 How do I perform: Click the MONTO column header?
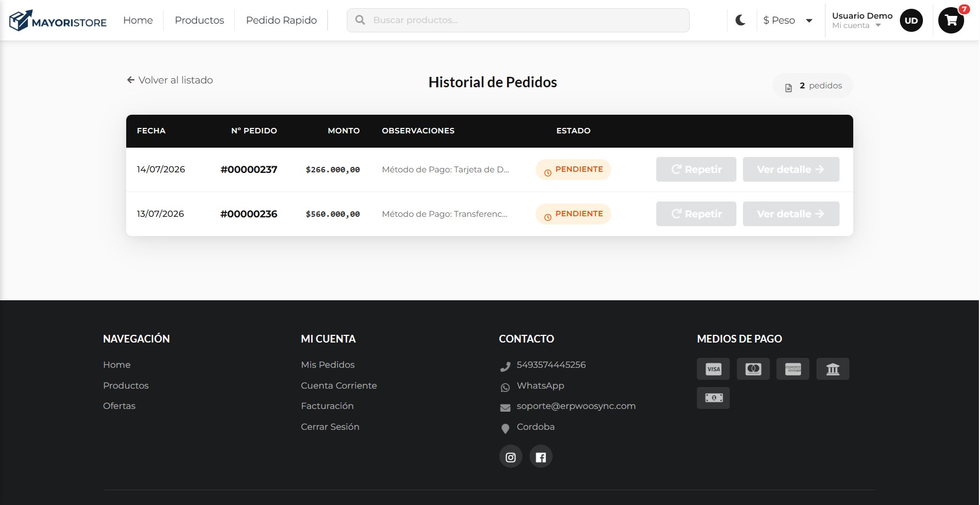point(344,131)
